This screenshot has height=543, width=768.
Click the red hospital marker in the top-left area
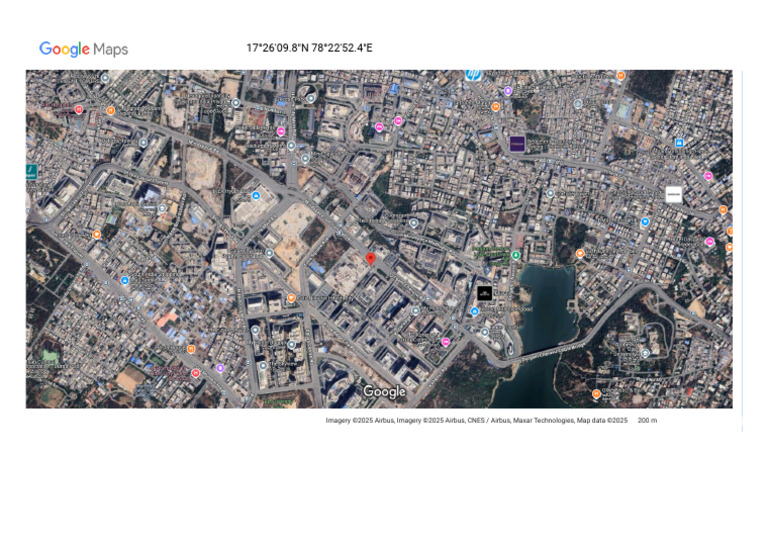click(79, 109)
